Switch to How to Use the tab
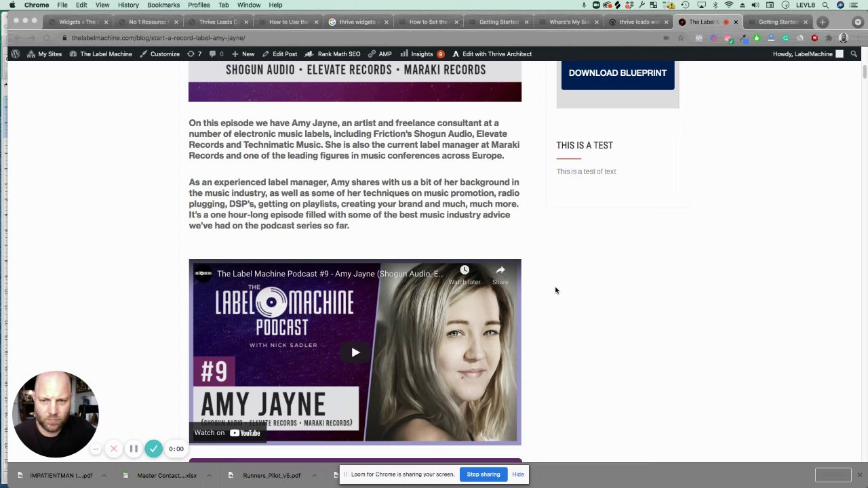Viewport: 868px width, 488px height. (x=288, y=22)
